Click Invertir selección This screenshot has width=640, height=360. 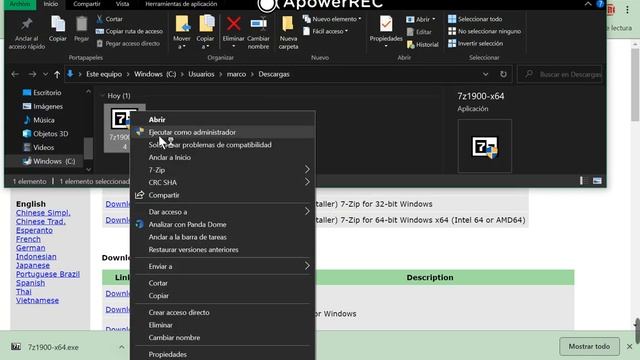[476, 44]
